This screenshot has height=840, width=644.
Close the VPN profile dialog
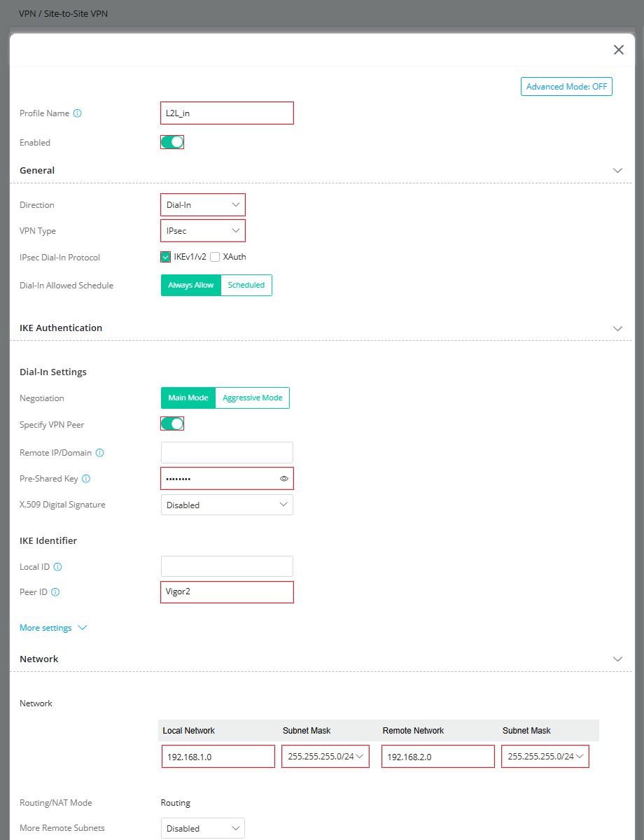click(619, 50)
